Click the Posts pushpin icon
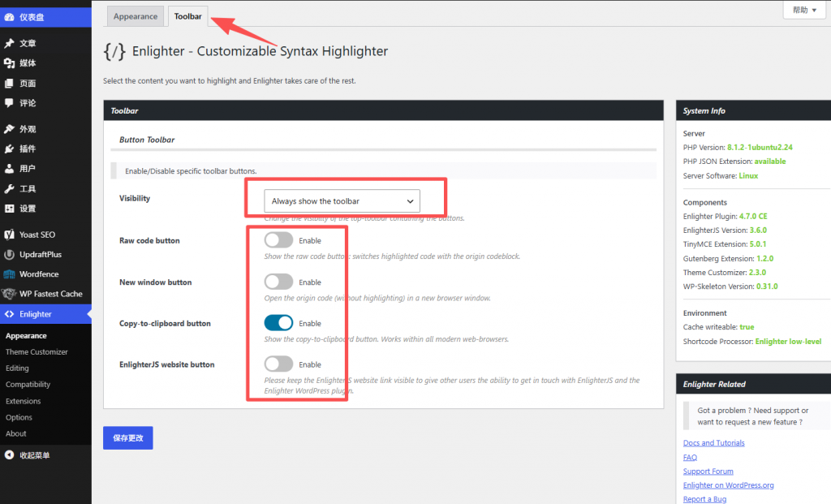 [9, 43]
